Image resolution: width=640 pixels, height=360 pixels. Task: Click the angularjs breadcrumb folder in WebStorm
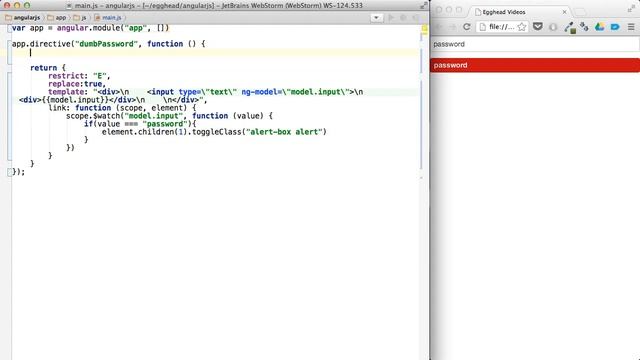[23, 18]
